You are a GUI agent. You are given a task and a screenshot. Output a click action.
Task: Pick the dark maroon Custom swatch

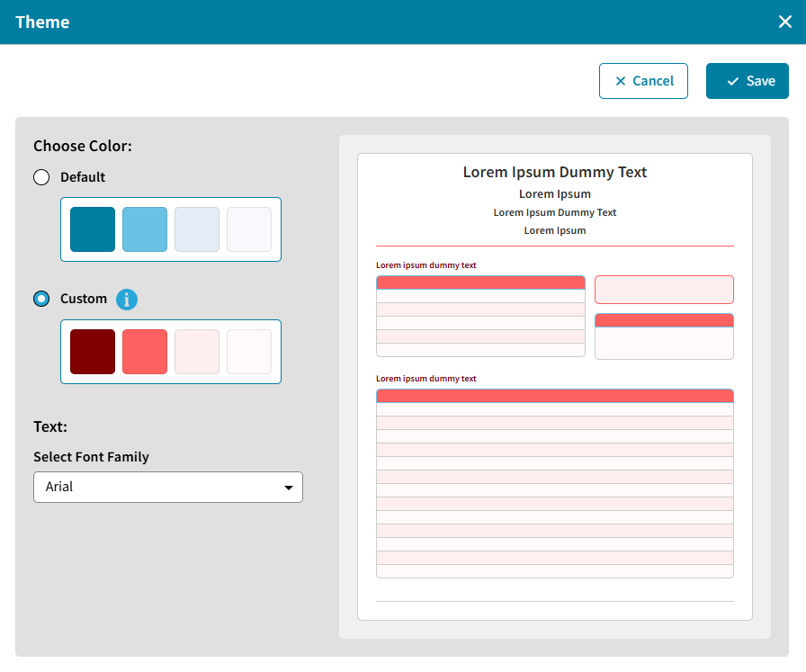click(x=93, y=352)
